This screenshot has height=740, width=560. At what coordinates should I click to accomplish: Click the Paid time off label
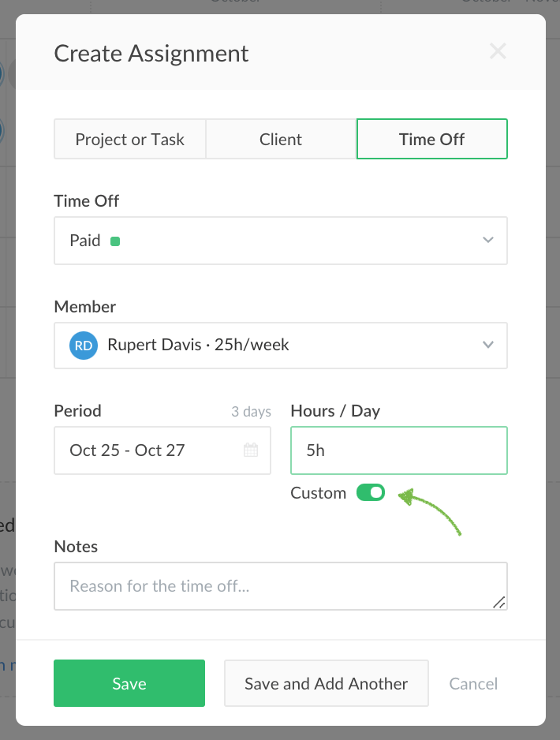tap(85, 241)
